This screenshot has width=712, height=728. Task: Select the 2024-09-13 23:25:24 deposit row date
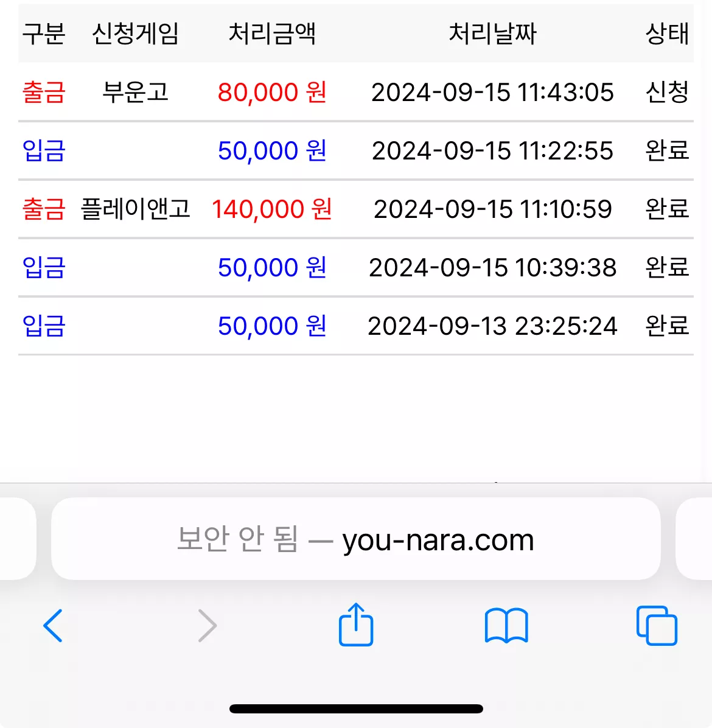click(x=492, y=326)
